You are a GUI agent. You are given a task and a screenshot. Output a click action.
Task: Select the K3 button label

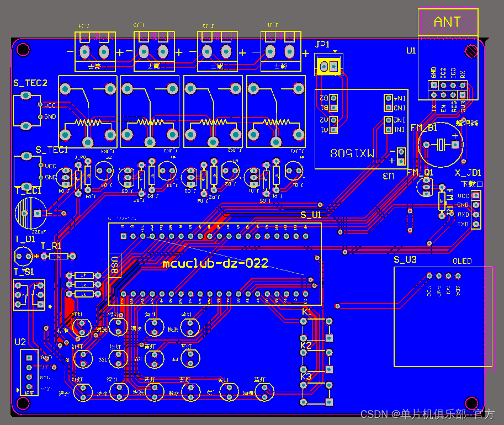(306, 377)
